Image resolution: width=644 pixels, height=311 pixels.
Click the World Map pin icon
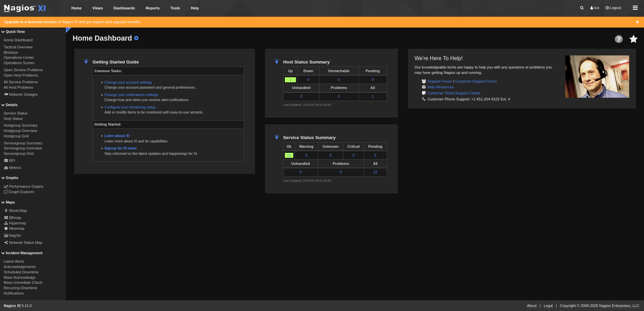coord(6,211)
